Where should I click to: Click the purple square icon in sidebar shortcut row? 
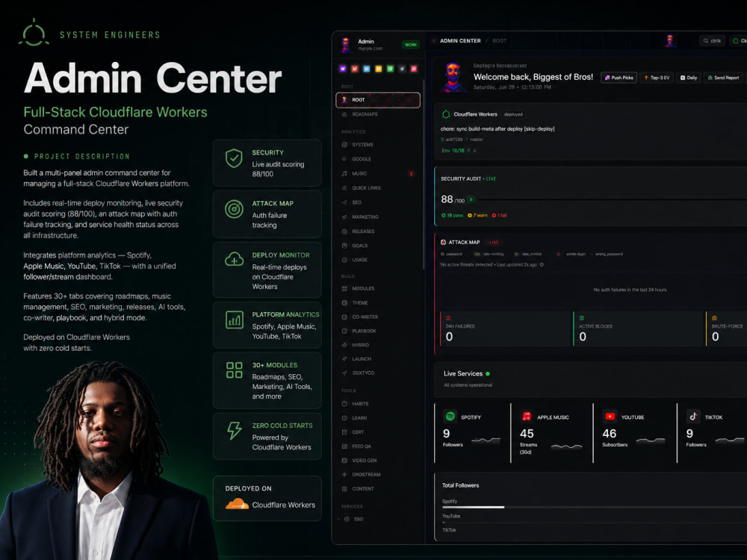point(343,69)
